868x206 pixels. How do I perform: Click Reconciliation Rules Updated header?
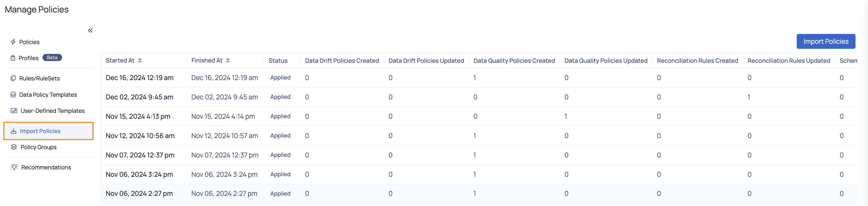point(789,60)
